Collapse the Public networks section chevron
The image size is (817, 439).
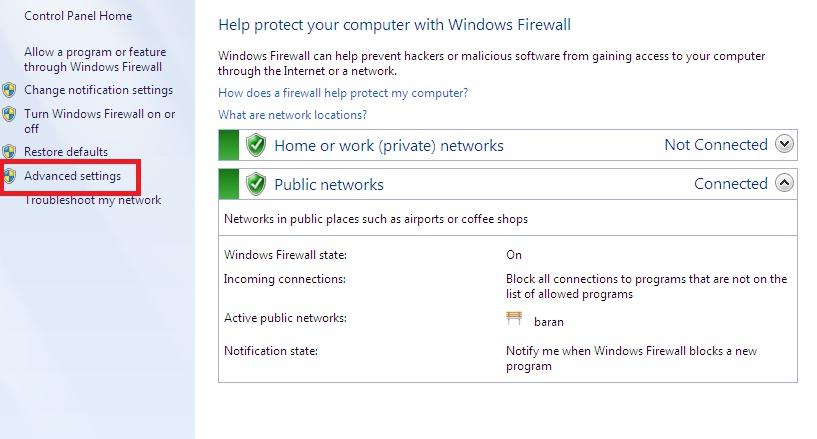point(785,183)
